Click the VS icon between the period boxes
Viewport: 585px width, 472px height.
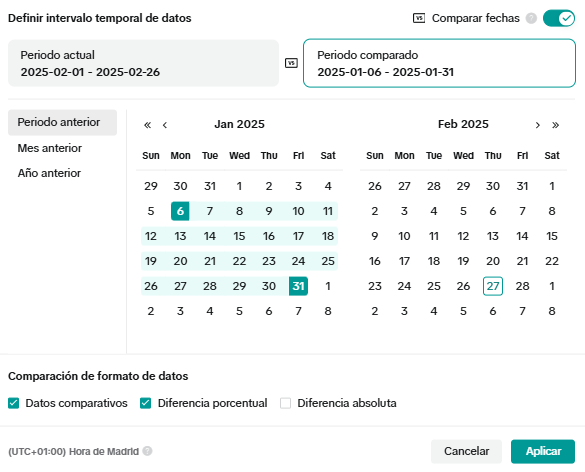(x=291, y=63)
